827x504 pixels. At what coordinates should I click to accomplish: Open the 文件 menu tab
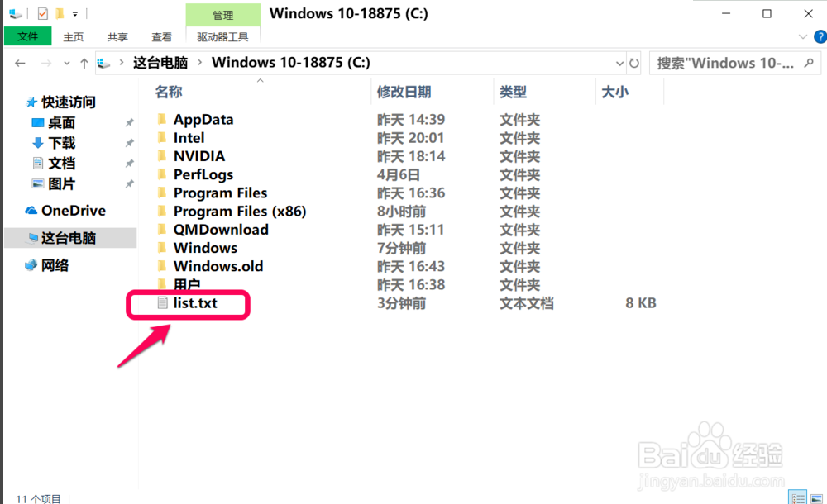pyautogui.click(x=27, y=36)
